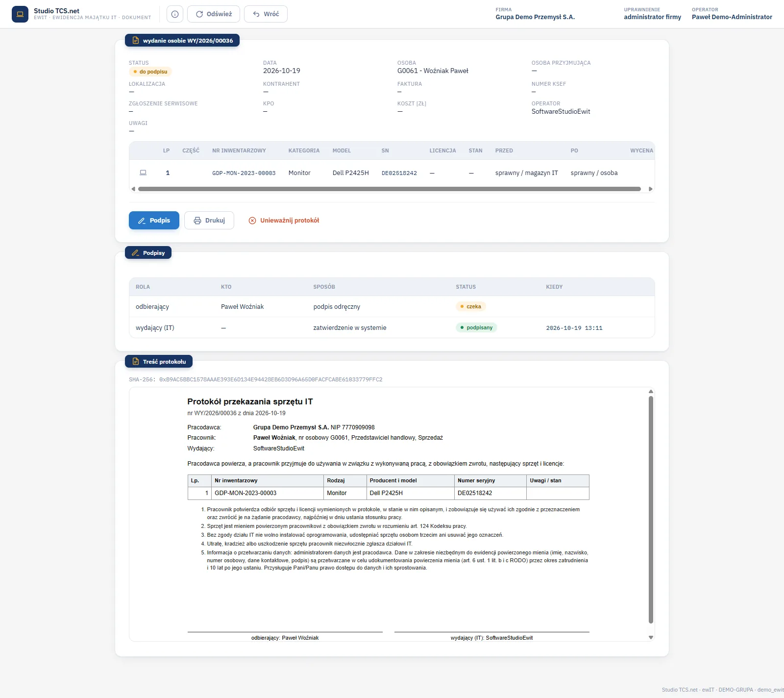Click the 'sprawny / magazyn IT' cell
This screenshot has width=784, height=698.
(x=526, y=173)
